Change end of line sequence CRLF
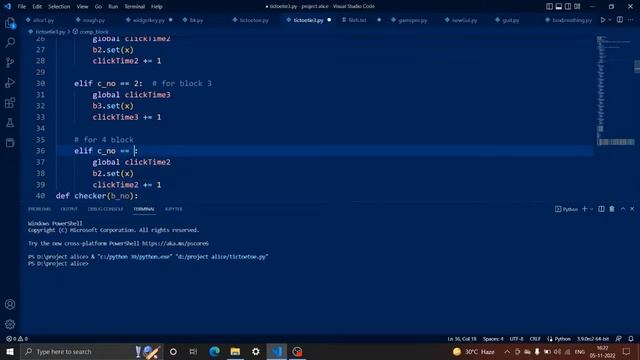640x360 pixels. 535,339
